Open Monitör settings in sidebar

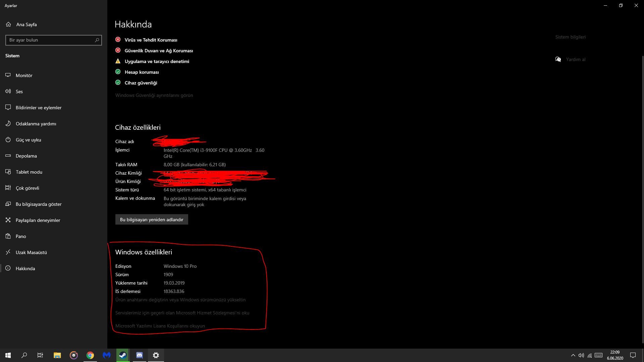pos(24,75)
